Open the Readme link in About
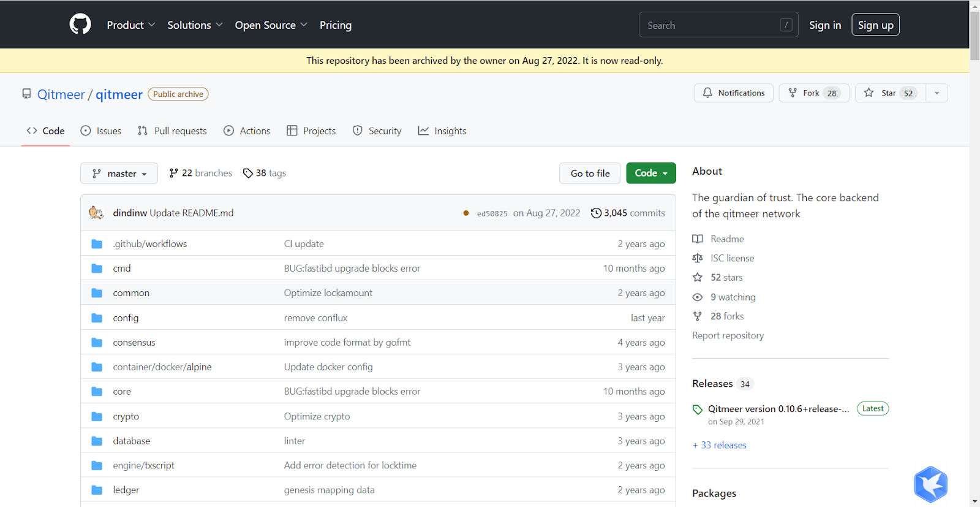This screenshot has width=980, height=507. coord(718,239)
